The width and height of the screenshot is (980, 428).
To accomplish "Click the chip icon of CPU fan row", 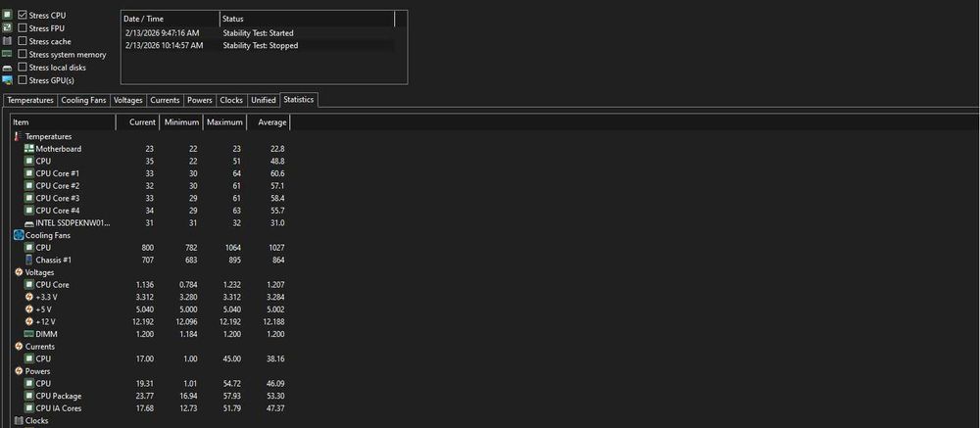I will click(28, 248).
